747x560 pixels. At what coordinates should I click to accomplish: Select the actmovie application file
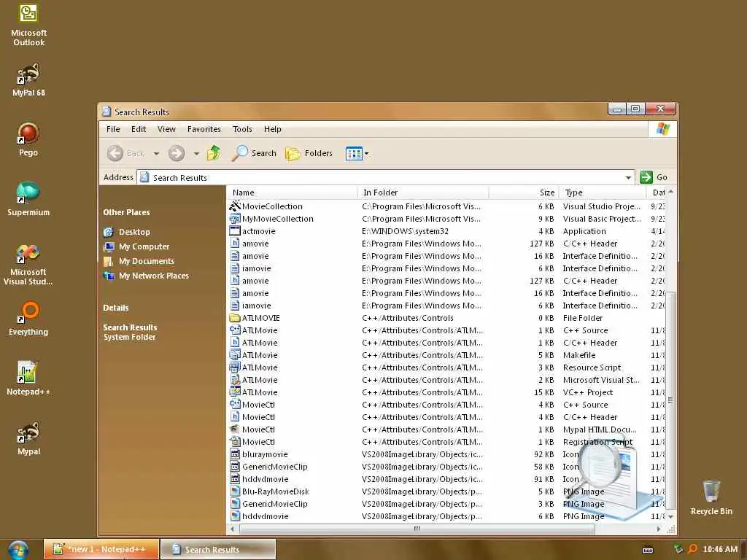pyautogui.click(x=252, y=231)
